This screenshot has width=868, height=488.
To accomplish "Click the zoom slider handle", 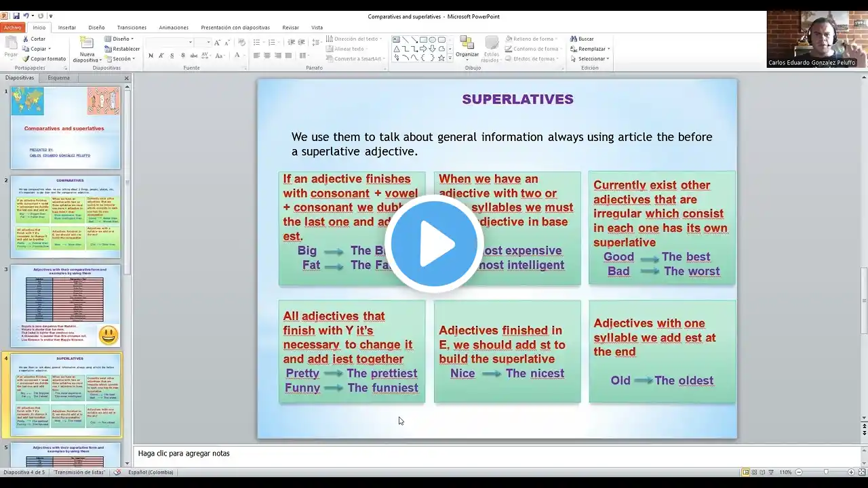I will pos(826,472).
